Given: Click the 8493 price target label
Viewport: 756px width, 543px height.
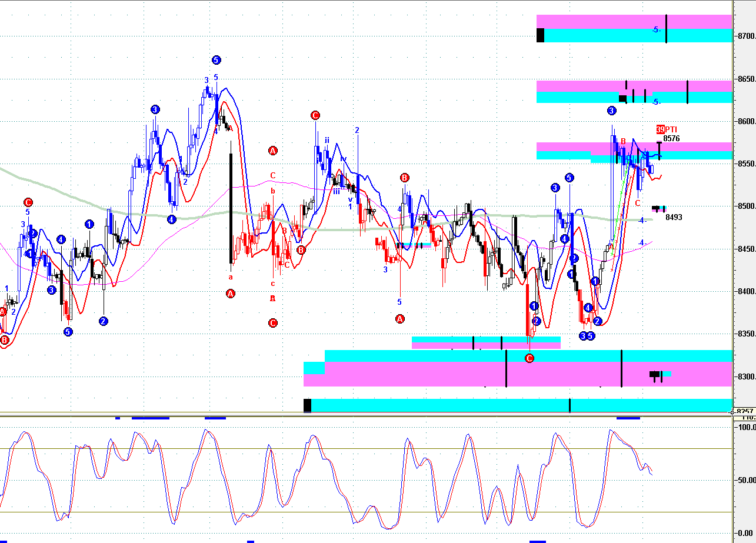Looking at the screenshot, I should pyautogui.click(x=674, y=217).
